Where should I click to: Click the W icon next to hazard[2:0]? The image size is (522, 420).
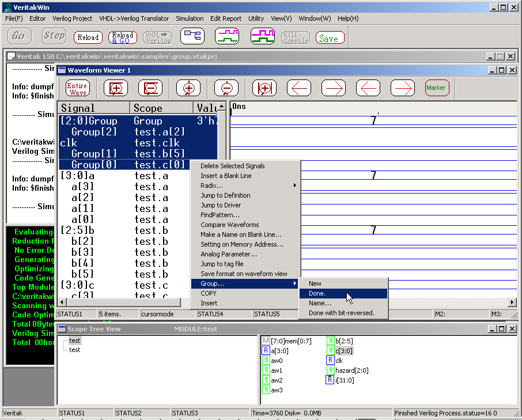[x=330, y=370]
